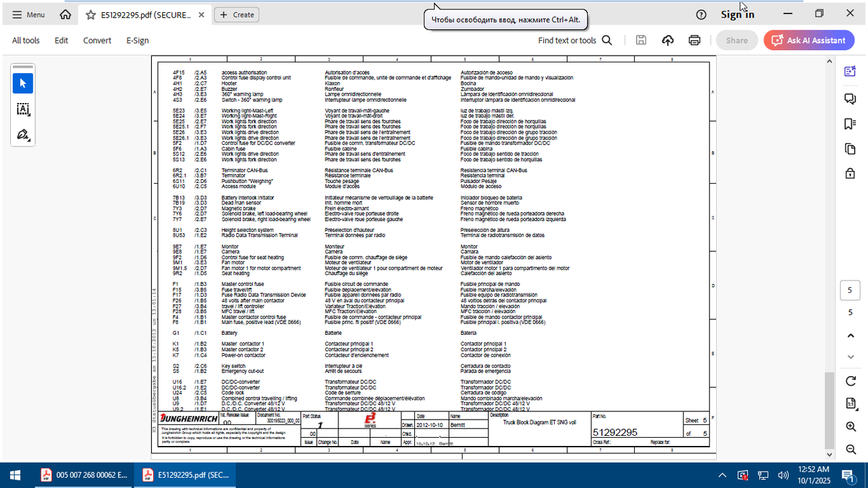This screenshot has width=868, height=488.
Task: Click the Share button
Action: pos(737,41)
